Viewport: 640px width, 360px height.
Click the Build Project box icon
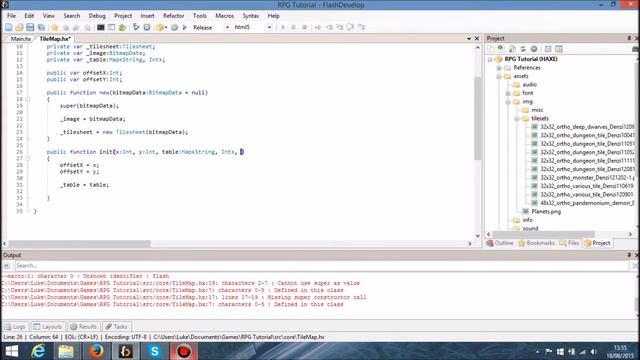(160, 27)
